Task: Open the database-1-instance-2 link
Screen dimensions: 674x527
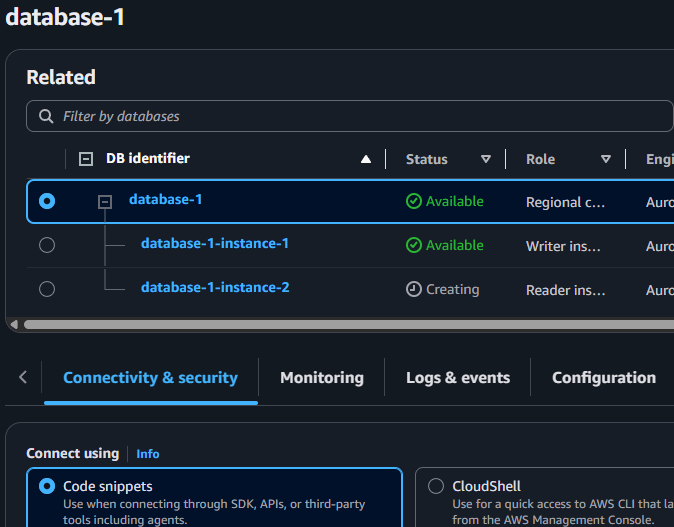Action: click(215, 287)
